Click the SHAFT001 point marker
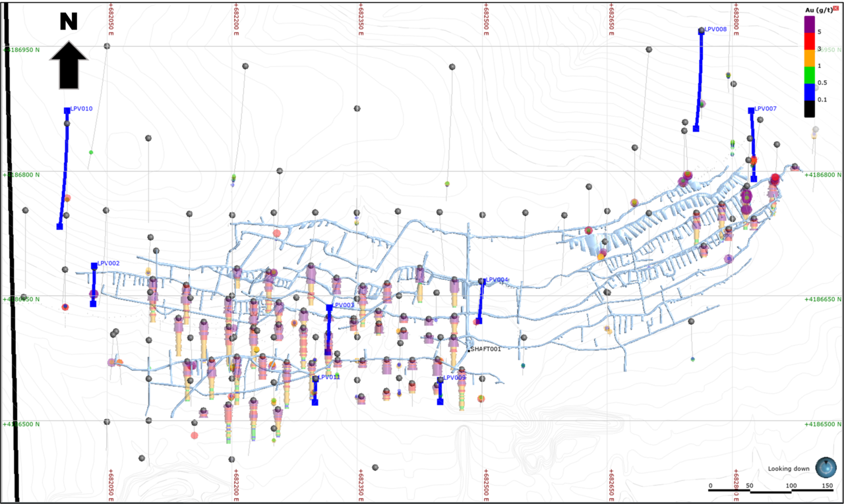 (x=469, y=350)
